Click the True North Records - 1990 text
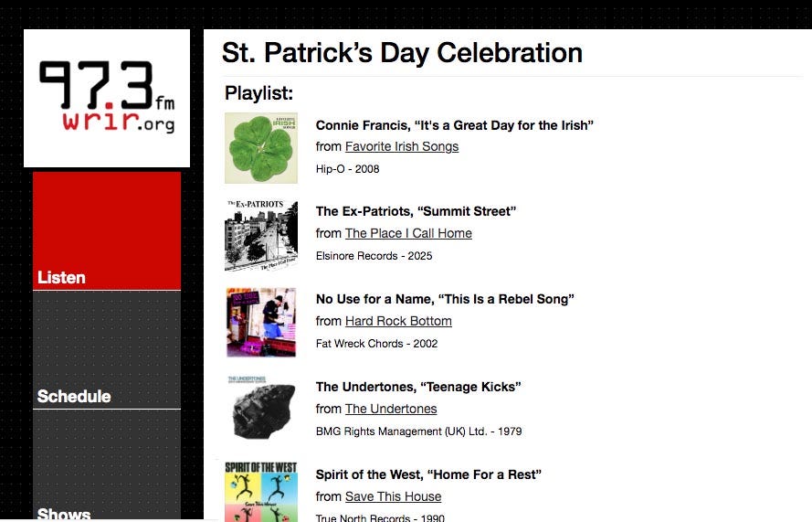Screen dimensions: 812x522 380,517
